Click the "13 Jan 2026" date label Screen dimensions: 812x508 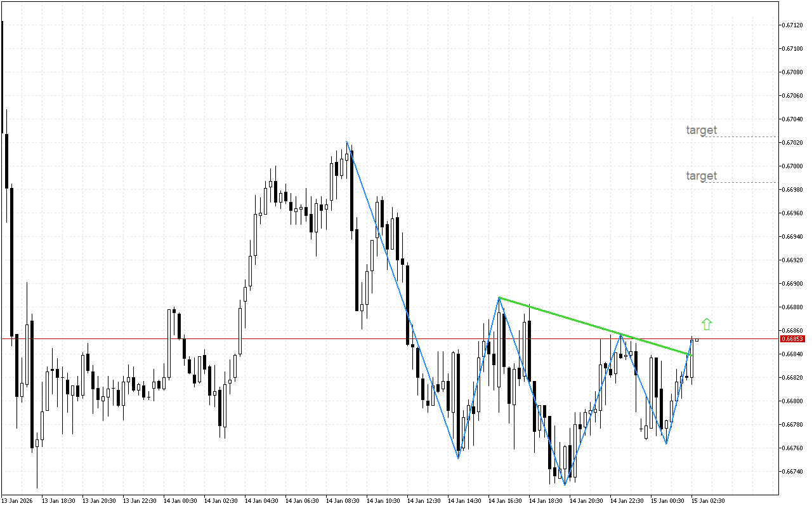[19, 501]
